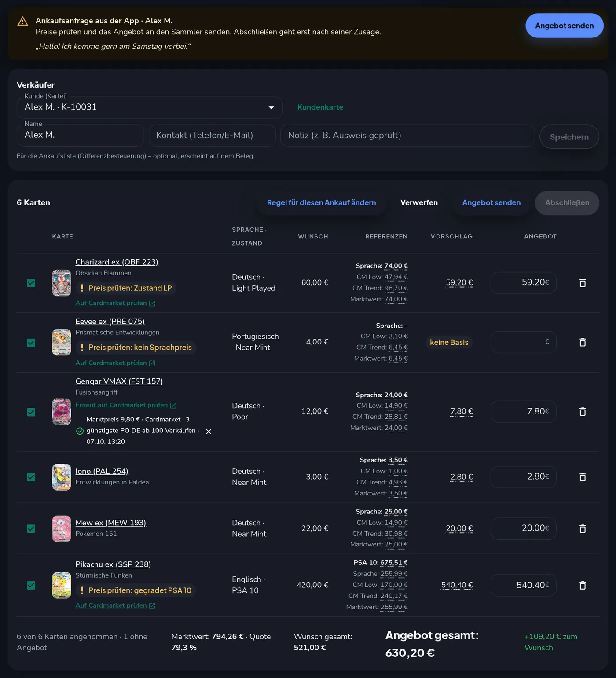Click the Iono card image
The height and width of the screenshot is (678, 616).
pos(62,477)
